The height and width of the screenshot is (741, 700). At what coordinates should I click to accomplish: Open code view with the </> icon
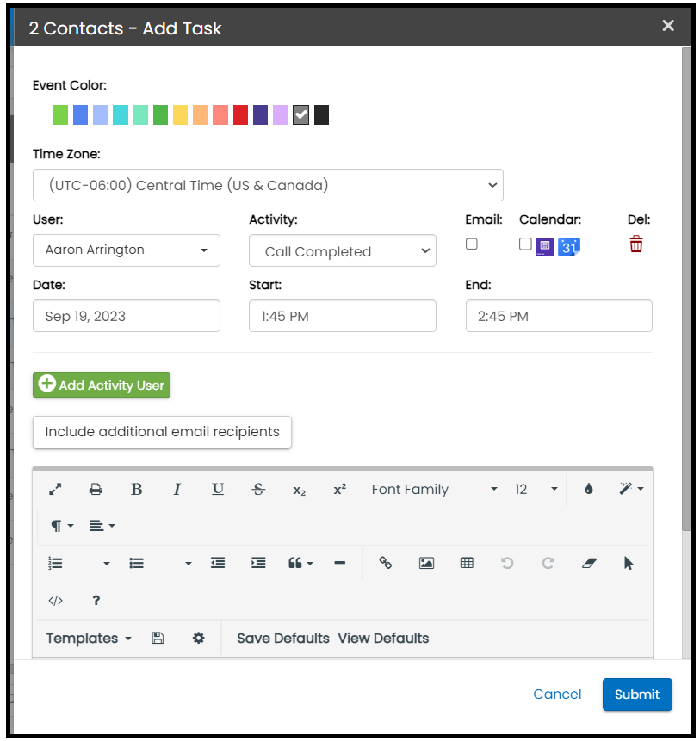click(x=55, y=601)
